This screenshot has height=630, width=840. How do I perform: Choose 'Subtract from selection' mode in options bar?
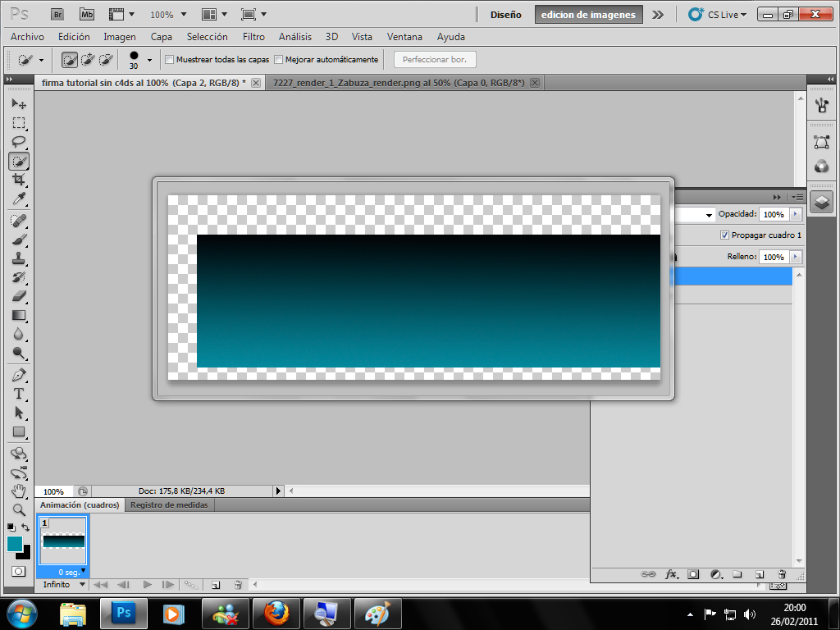coord(106,59)
